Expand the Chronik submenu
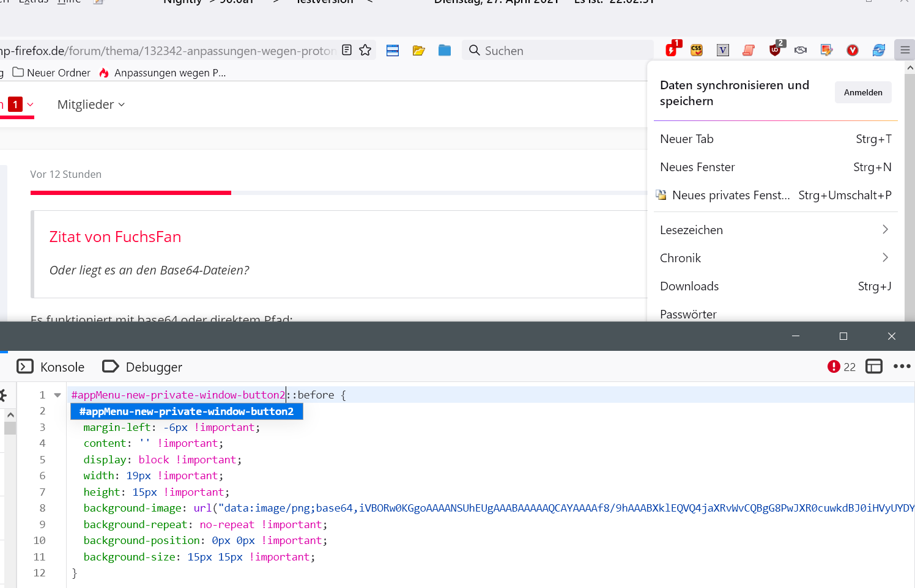Image resolution: width=915 pixels, height=588 pixels. [775, 258]
